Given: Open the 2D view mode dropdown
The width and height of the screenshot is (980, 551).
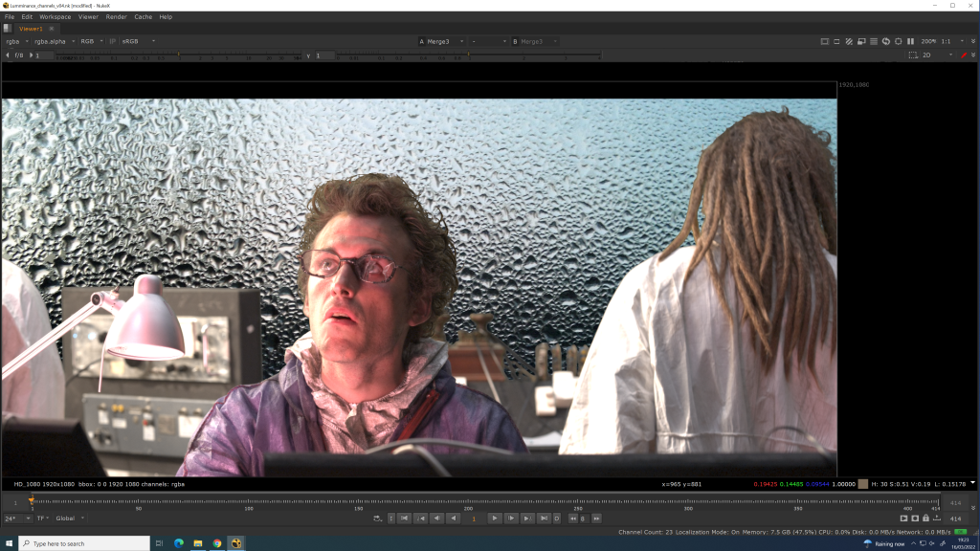Looking at the screenshot, I should click(938, 55).
